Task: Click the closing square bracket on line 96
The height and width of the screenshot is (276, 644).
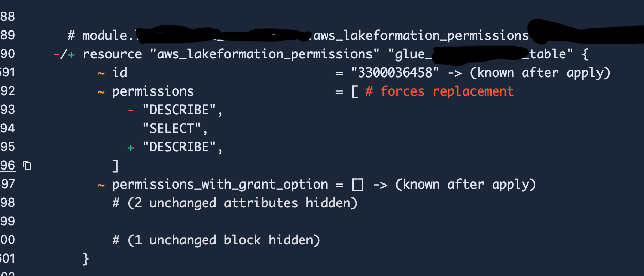Action: point(115,166)
